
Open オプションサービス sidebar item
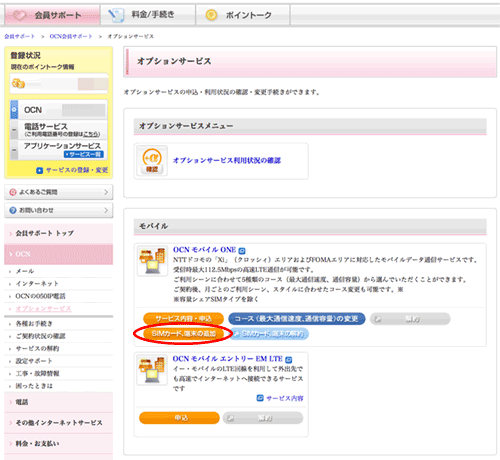tap(43, 309)
